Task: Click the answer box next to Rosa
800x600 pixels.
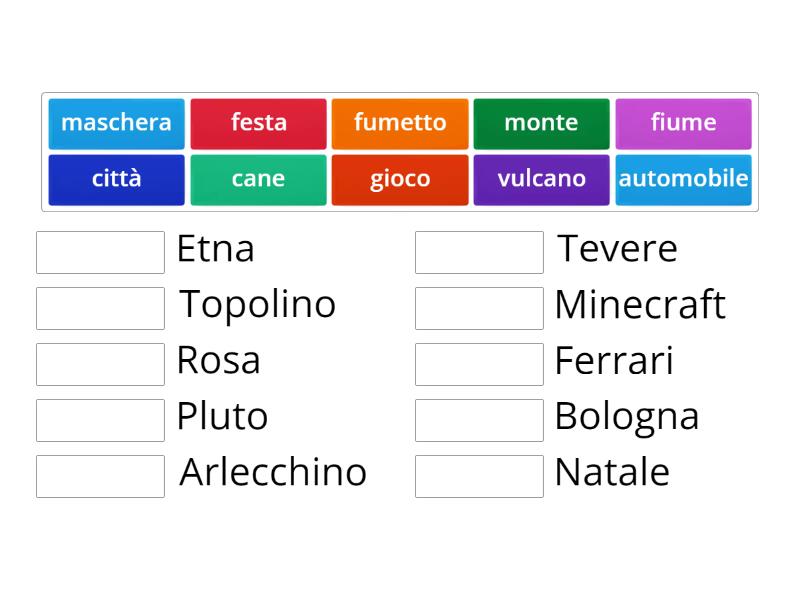Action: (x=99, y=364)
